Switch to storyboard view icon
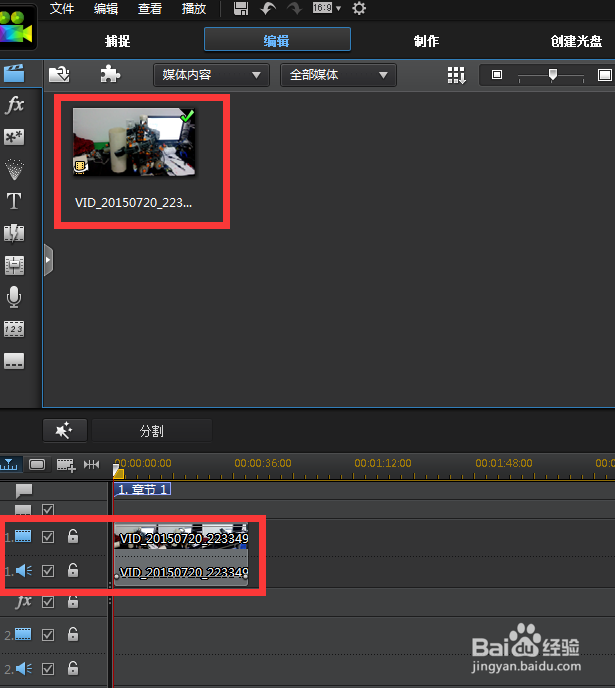Image resolution: width=615 pixels, height=688 pixels. (x=37, y=464)
